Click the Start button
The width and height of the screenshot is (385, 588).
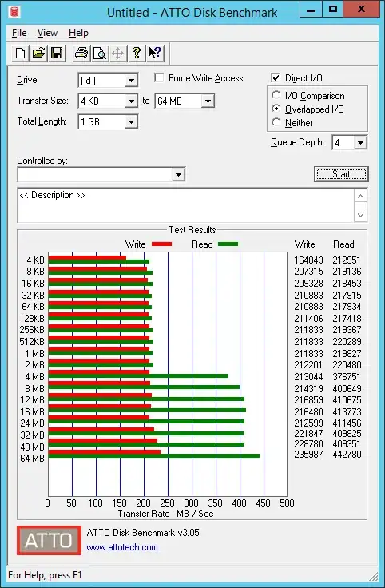tap(341, 174)
